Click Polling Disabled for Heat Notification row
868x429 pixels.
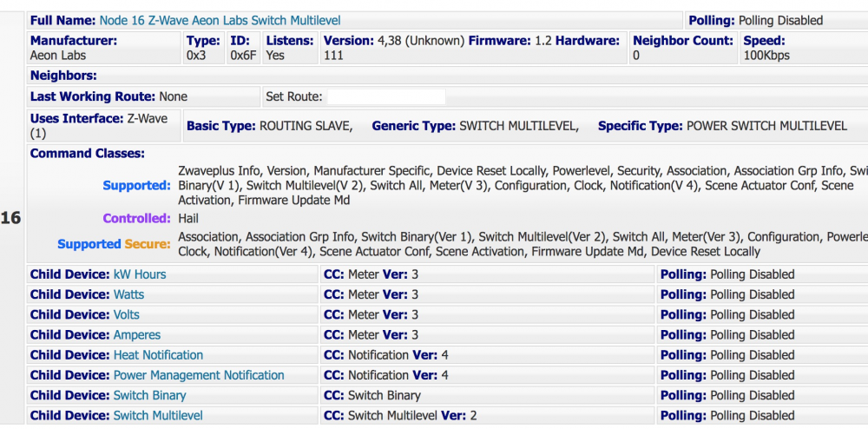coord(752,355)
